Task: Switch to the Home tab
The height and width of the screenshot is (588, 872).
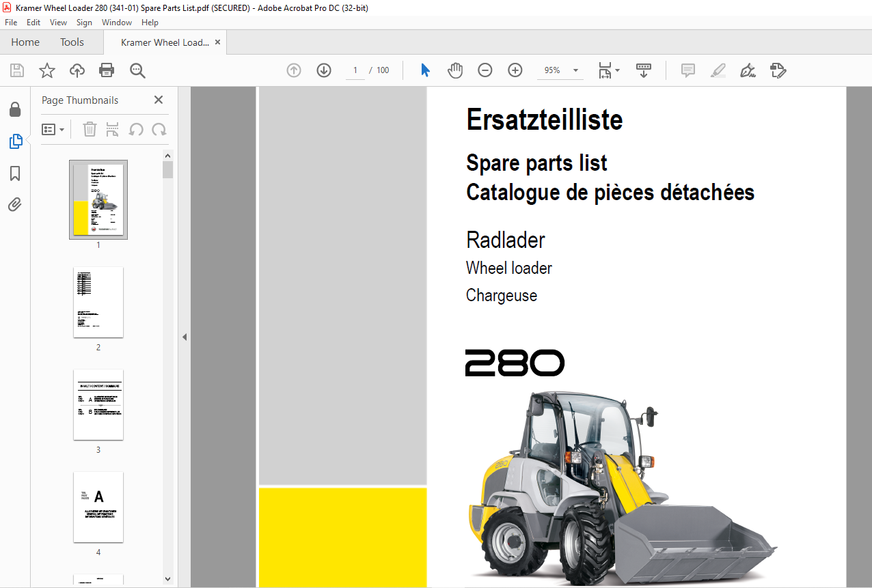Action: [x=25, y=42]
